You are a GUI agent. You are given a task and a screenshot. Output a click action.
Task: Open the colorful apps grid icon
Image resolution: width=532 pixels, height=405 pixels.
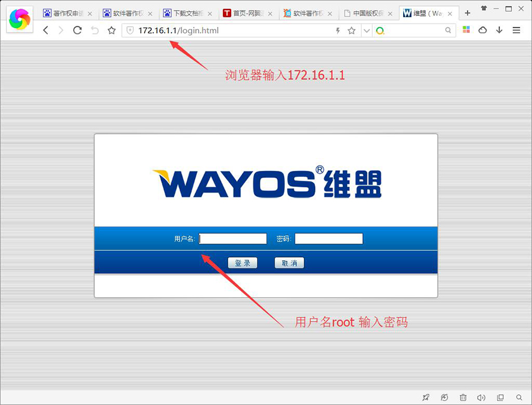466,30
